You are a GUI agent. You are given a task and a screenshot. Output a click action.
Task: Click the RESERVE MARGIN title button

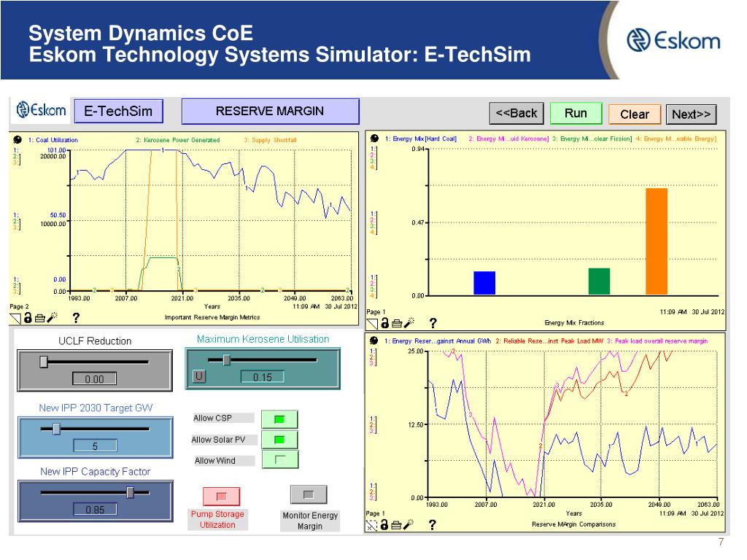270,111
